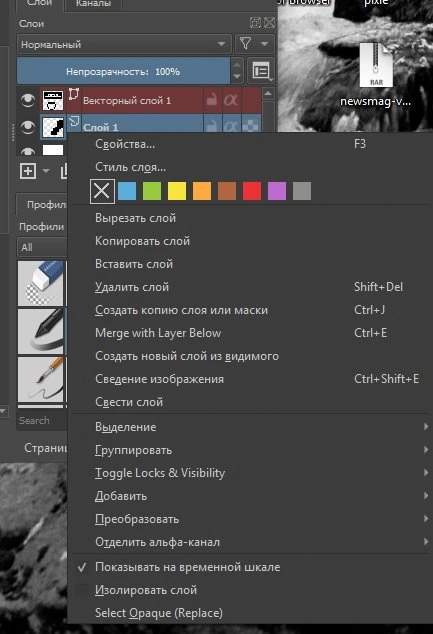The height and width of the screenshot is (634, 433).
Task: Pick the green layer color label
Action: coord(152,191)
